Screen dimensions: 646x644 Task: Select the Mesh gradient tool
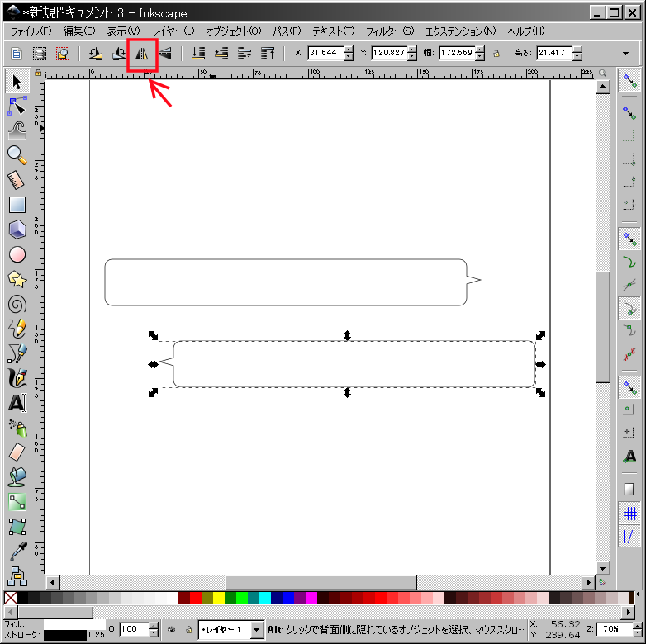[17, 527]
